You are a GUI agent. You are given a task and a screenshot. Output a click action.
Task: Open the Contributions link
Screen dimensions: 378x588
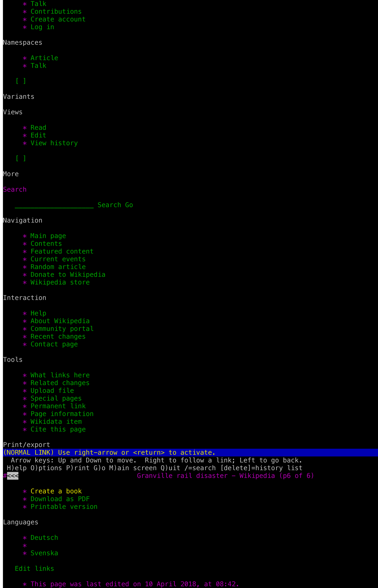[56, 12]
